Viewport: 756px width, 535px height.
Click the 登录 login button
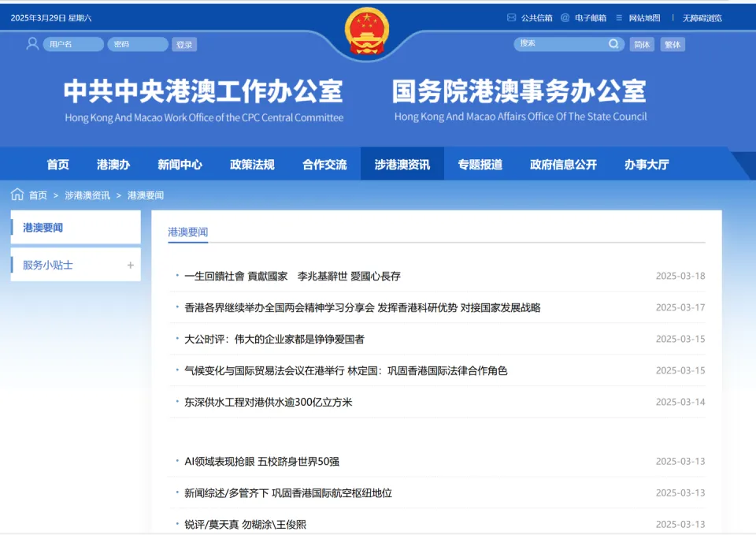point(184,45)
